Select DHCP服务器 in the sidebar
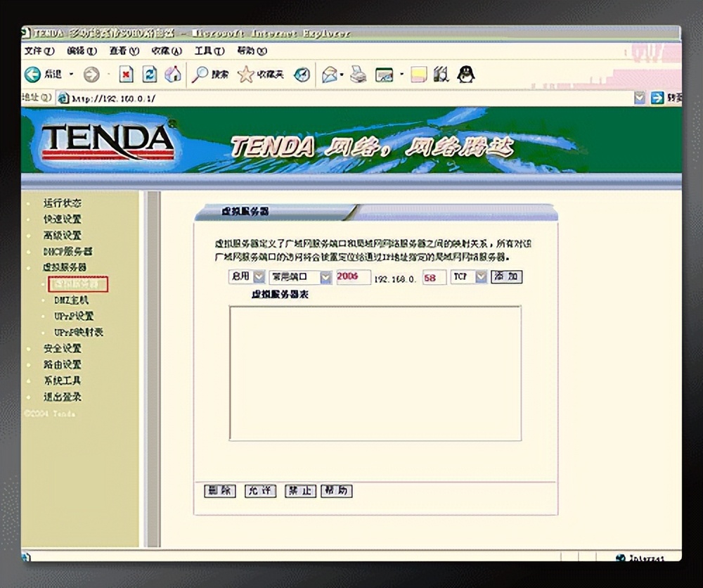Screen dimensions: 703x588 point(67,251)
